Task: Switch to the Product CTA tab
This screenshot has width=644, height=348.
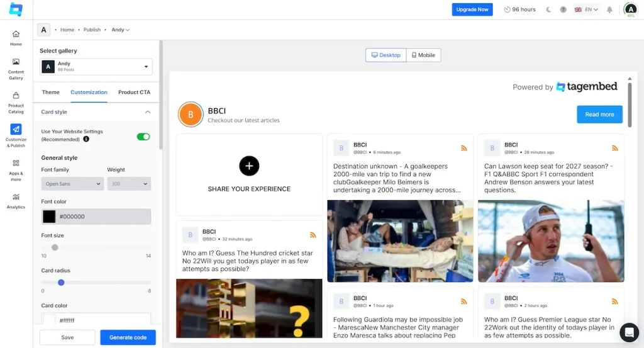Action: pos(135,92)
